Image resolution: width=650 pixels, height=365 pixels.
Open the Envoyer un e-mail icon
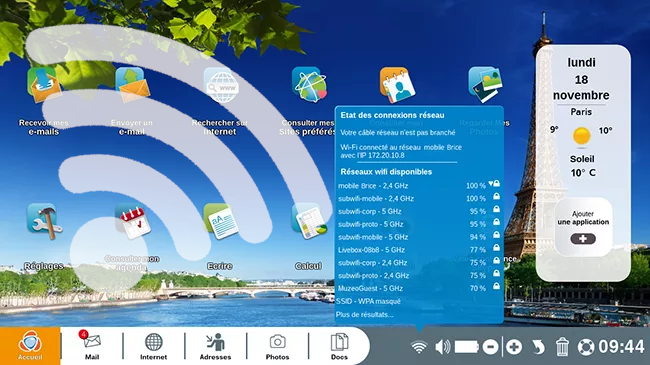click(x=132, y=85)
